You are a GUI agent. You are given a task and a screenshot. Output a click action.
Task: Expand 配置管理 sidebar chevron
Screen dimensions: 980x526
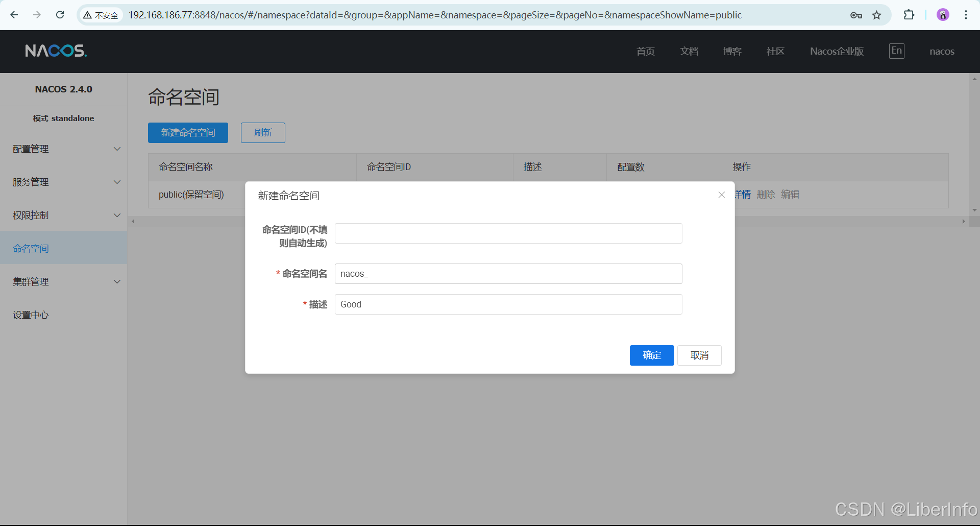pyautogui.click(x=117, y=149)
